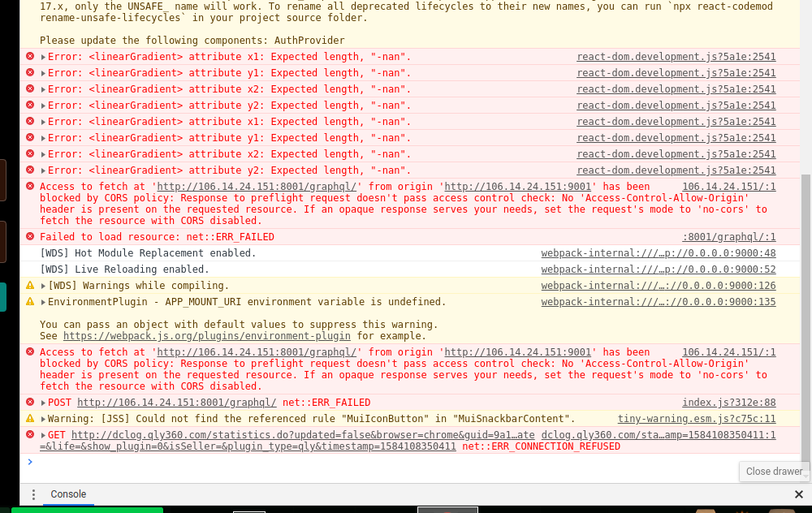Screen dimensions: 812x513
Task: Open source link dclog.qly360.com/sta…amp=1584108350411:1
Action: [659, 435]
